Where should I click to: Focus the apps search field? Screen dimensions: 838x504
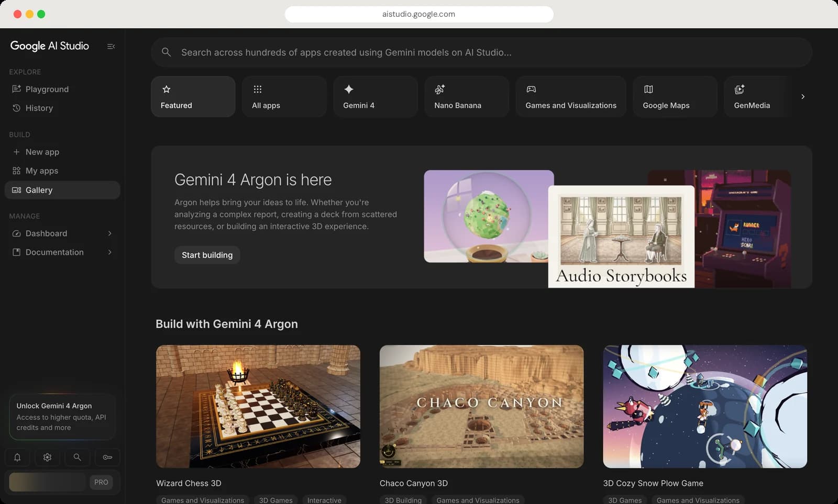[481, 52]
